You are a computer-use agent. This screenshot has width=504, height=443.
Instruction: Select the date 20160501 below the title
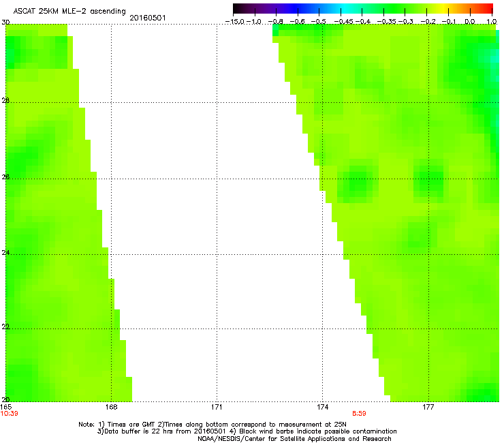[x=148, y=18]
